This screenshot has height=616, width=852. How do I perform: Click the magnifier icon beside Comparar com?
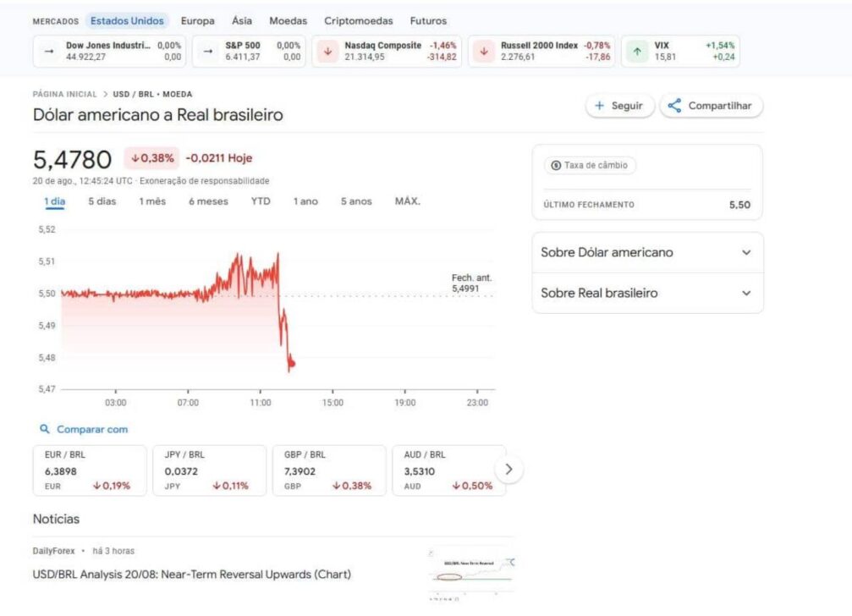[45, 429]
